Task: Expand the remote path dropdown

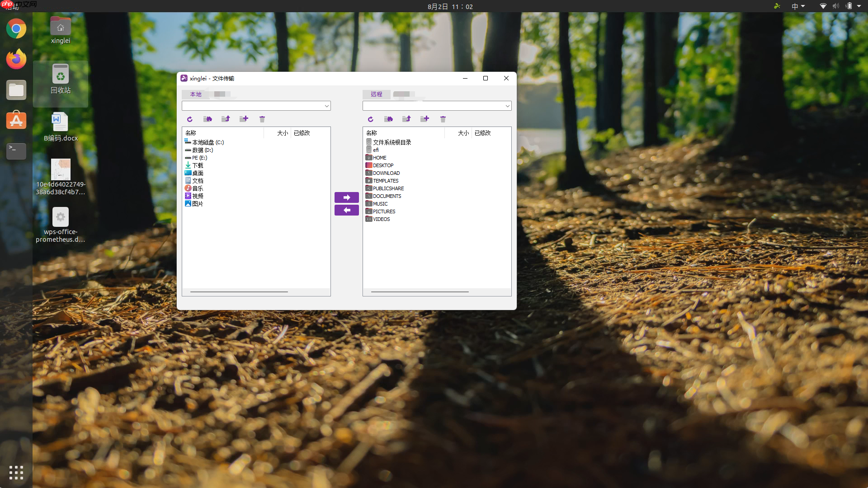Action: [507, 106]
